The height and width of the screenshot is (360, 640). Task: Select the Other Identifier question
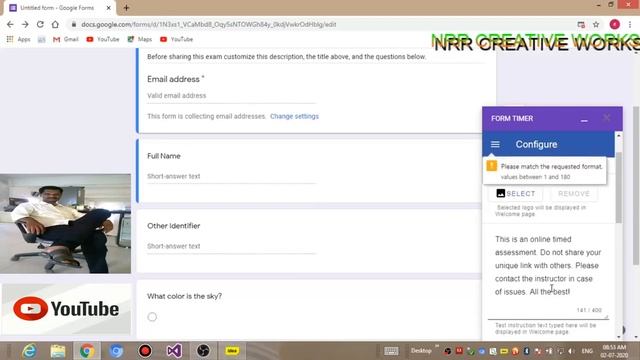[173, 226]
